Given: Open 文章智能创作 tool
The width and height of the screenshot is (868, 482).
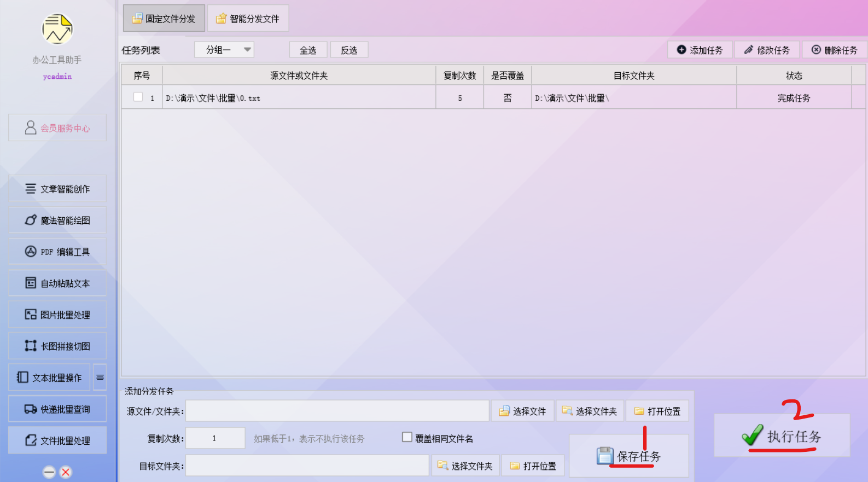Looking at the screenshot, I should [x=57, y=189].
